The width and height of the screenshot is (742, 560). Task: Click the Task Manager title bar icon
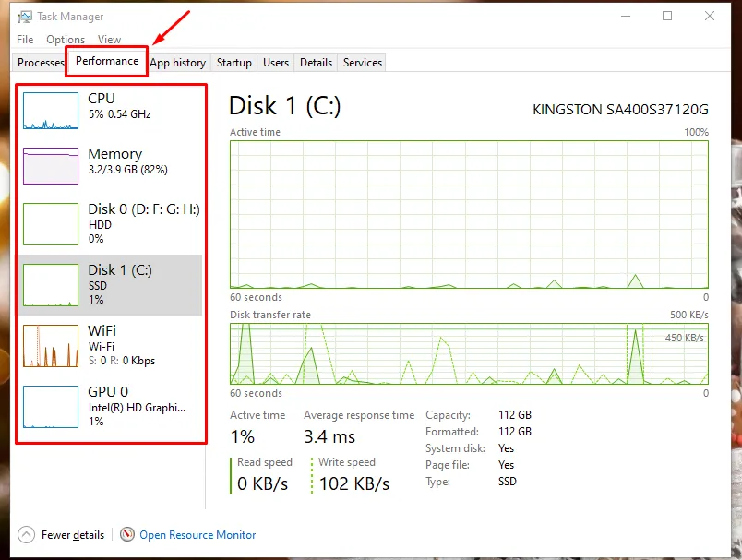tap(25, 17)
